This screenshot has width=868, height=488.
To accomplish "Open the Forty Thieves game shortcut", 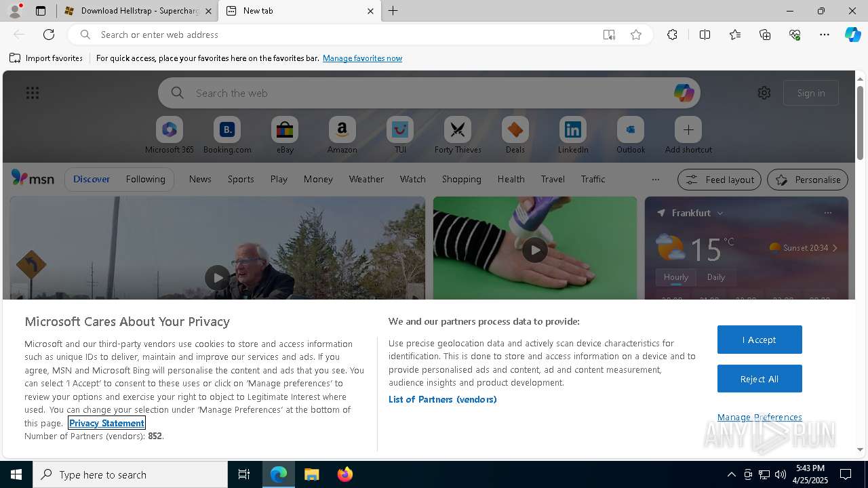I will (x=458, y=136).
